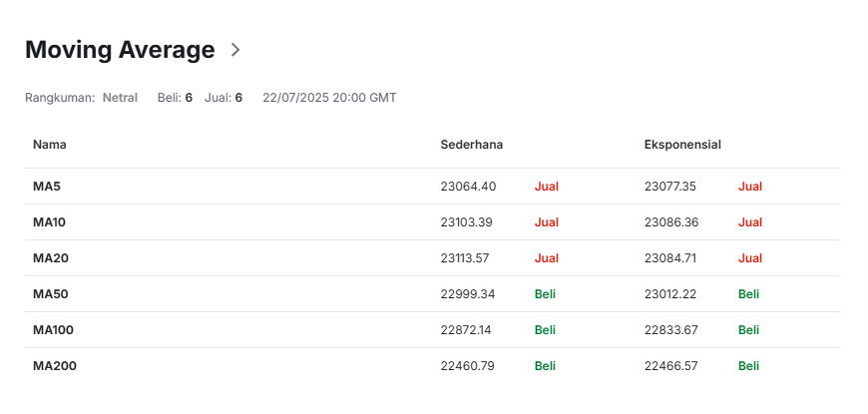Image resolution: width=868 pixels, height=414 pixels.
Task: Select the Nama column header
Action: [x=50, y=145]
